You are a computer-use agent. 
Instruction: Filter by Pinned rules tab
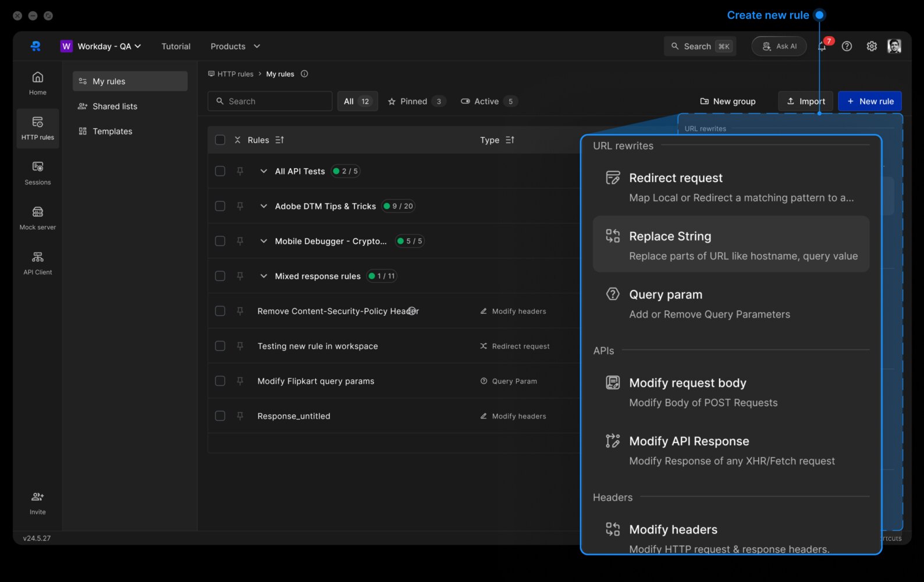point(416,101)
